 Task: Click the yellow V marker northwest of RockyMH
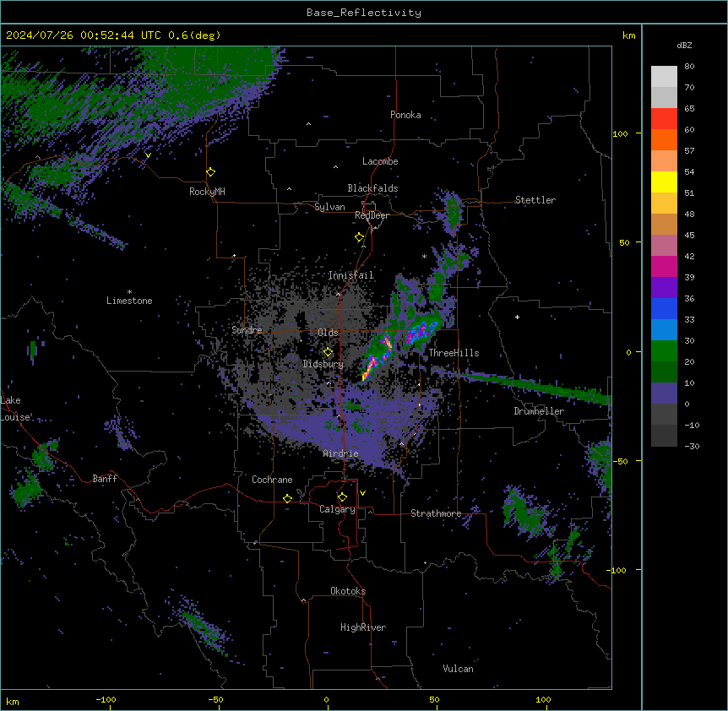(x=148, y=155)
